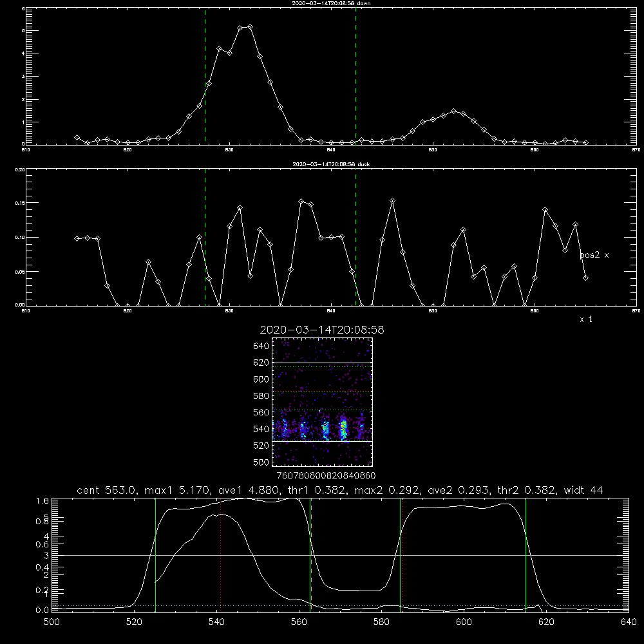
Task: Click the y-axis label 580 beside the spectrogram
Action: coord(261,396)
